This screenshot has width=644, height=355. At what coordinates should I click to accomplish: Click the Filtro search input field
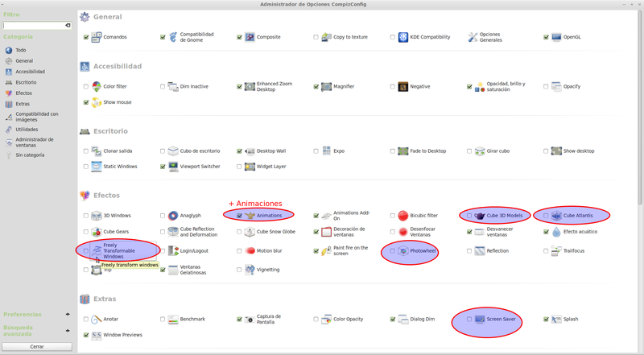click(32, 26)
